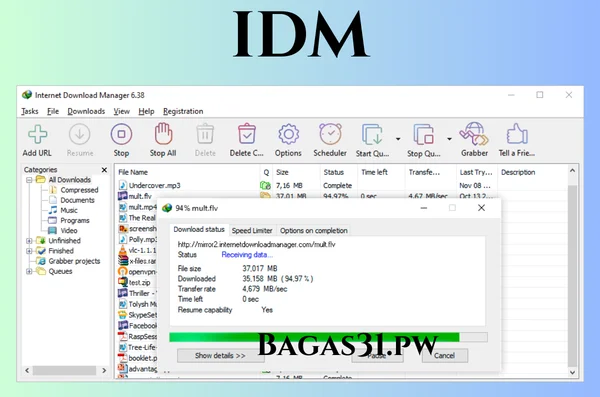The image size is (600, 397).
Task: Click the green download progress bar
Action: (x=314, y=337)
